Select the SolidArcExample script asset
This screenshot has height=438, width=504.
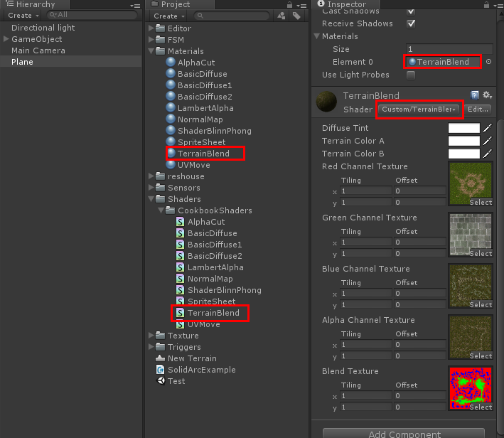tap(201, 370)
